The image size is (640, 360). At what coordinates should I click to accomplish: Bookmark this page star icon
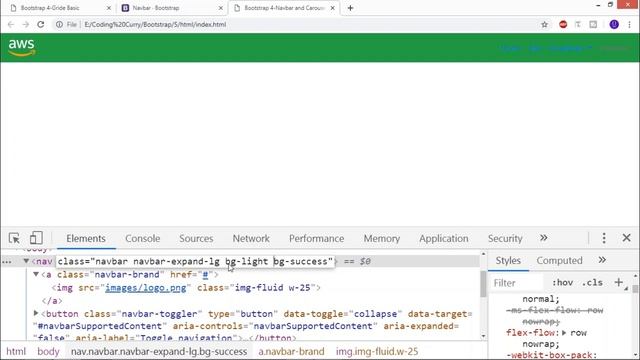point(544,24)
